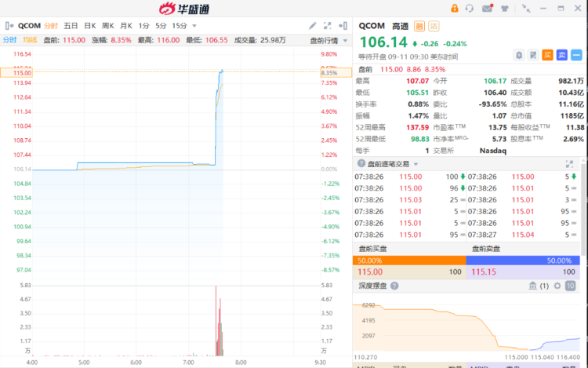Open the mail messages icon

(487, 9)
